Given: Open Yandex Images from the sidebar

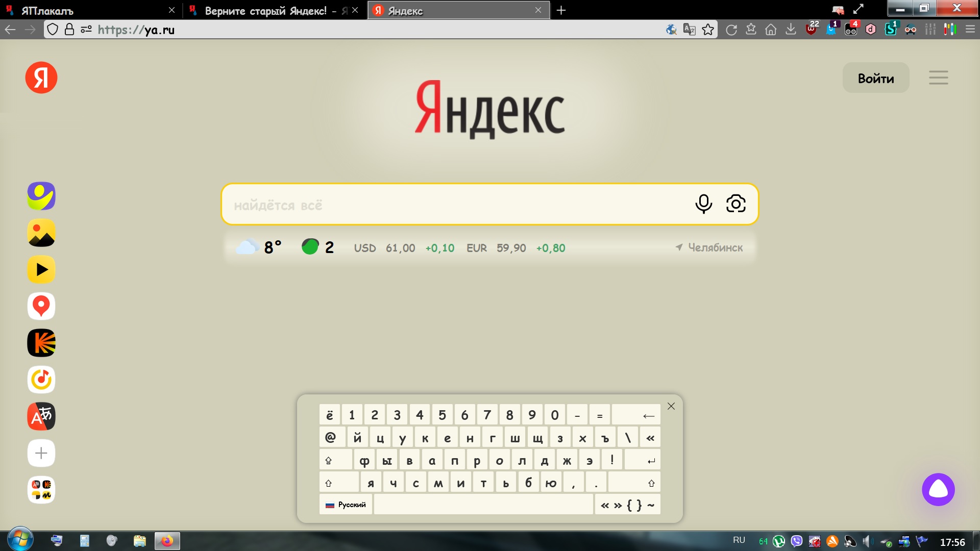Looking at the screenshot, I should pyautogui.click(x=41, y=233).
